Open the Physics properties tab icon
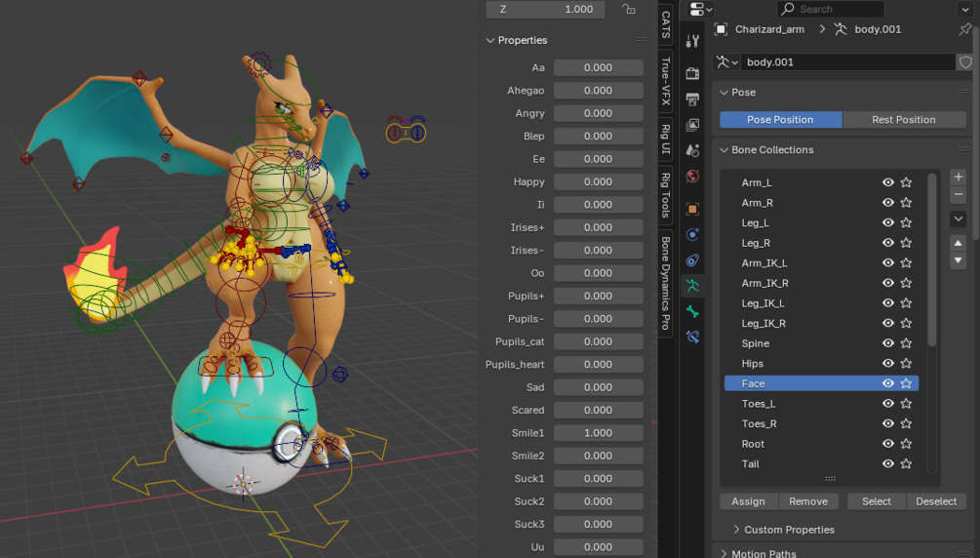980x558 pixels. tap(692, 234)
